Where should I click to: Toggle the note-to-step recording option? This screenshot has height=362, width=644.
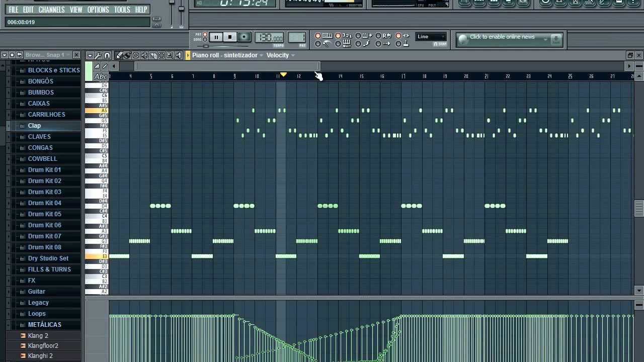coord(358,44)
